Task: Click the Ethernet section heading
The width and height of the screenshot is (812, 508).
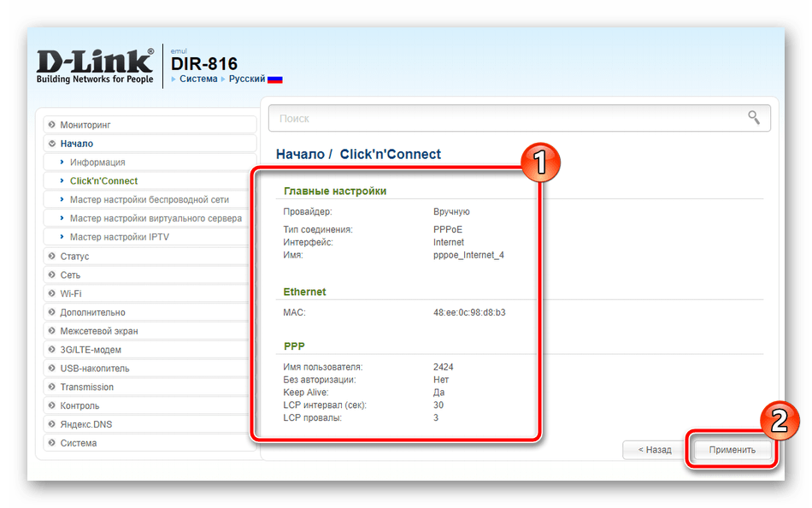Action: click(304, 292)
